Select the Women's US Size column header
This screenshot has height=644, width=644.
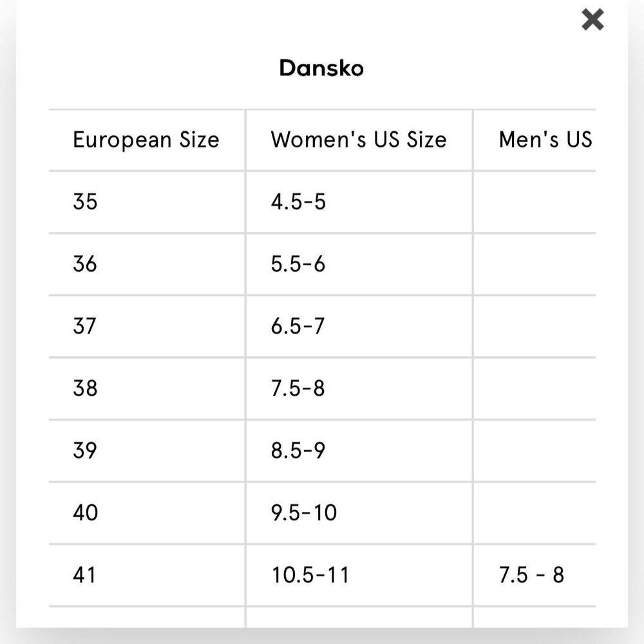pyautogui.click(x=359, y=140)
